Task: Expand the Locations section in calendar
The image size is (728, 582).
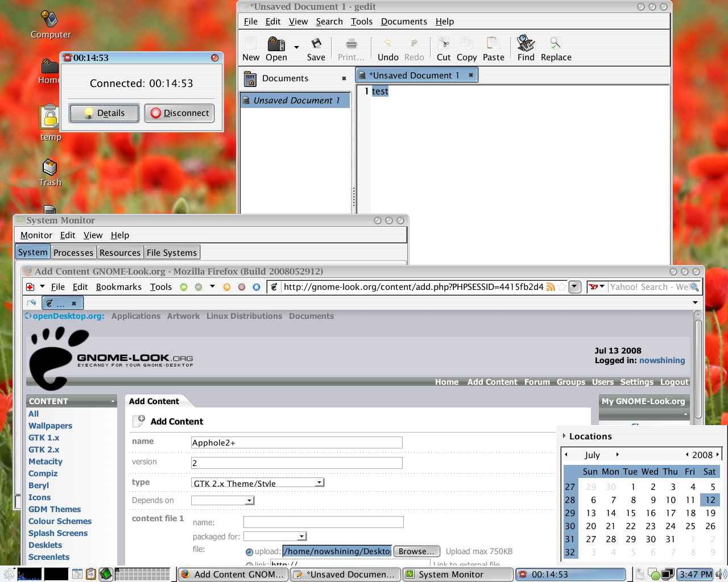Action: 564,436
